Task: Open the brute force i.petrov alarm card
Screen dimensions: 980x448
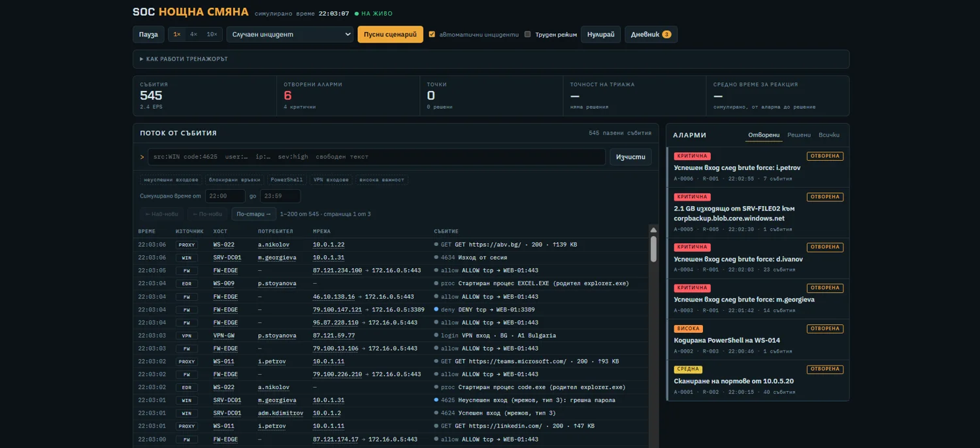Action: pyautogui.click(x=758, y=167)
